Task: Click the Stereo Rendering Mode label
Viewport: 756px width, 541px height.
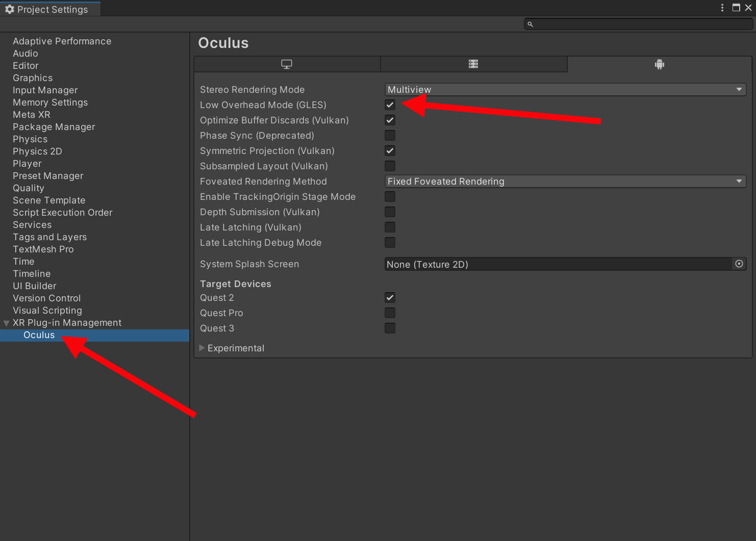Action: [252, 90]
